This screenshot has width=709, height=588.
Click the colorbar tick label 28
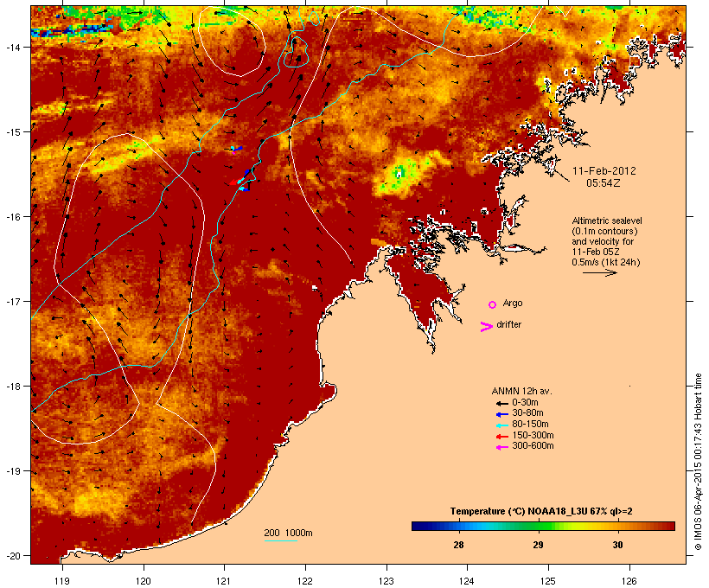458,545
